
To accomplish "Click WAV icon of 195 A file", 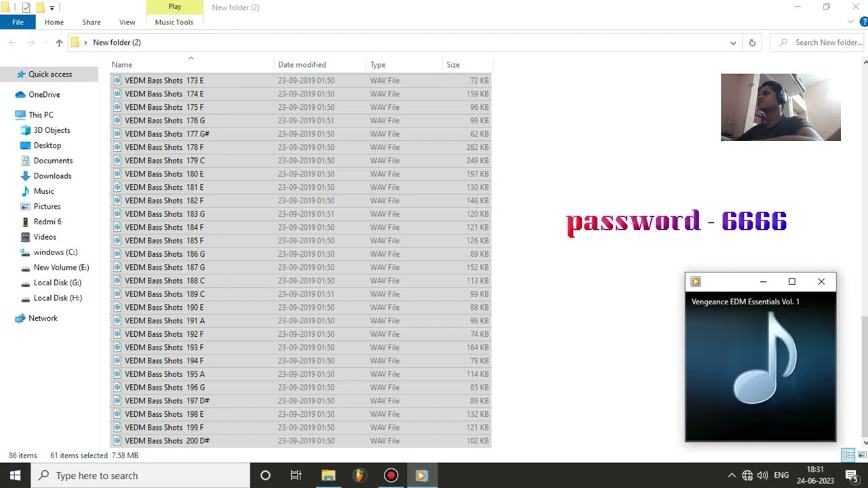I will (117, 374).
